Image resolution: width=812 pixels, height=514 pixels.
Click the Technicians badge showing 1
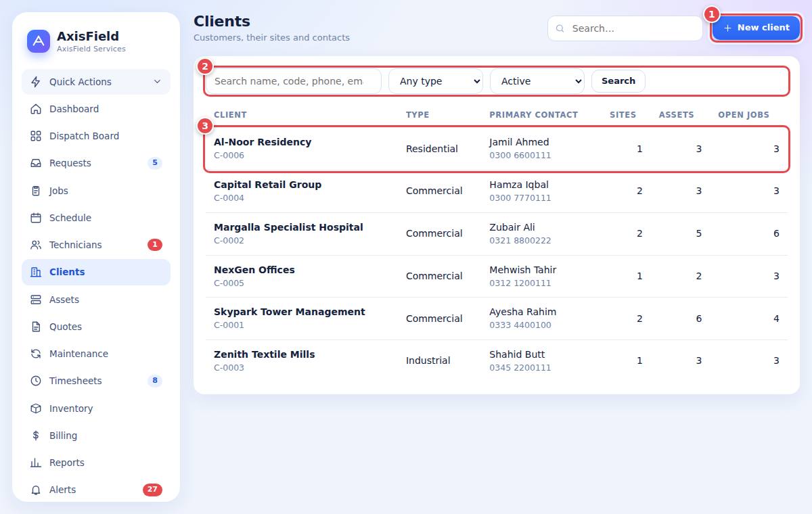[x=155, y=245]
